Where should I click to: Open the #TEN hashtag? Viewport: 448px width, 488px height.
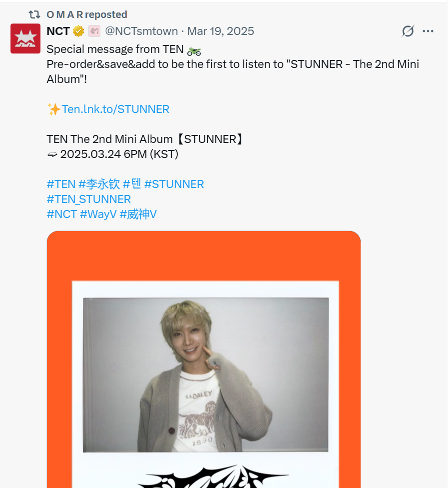[x=61, y=184]
